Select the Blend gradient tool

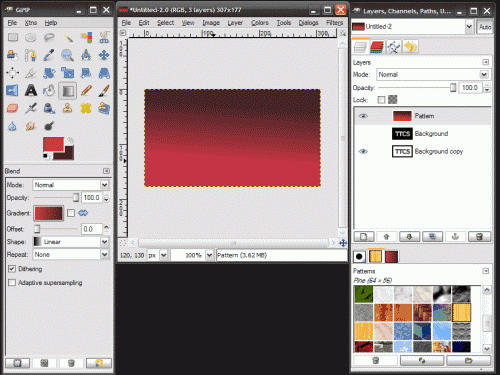(67, 90)
